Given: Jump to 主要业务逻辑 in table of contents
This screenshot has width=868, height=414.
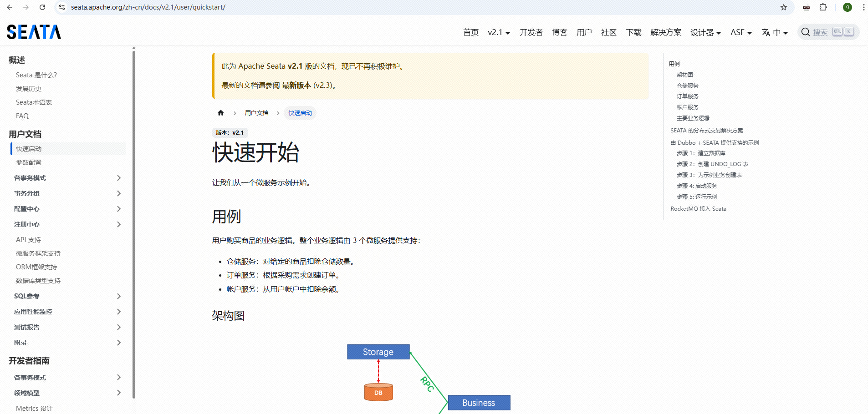Looking at the screenshot, I should point(693,118).
